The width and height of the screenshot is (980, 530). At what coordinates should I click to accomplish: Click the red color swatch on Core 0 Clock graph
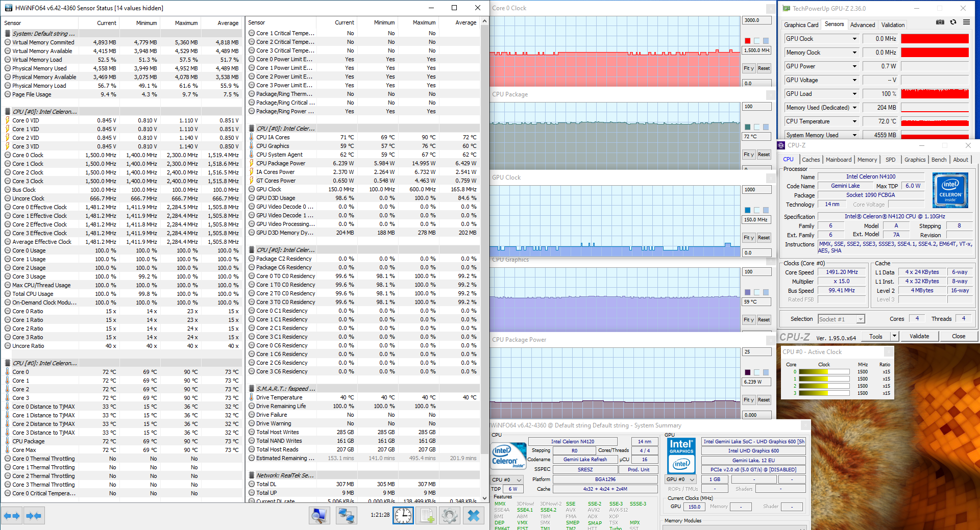click(x=748, y=41)
